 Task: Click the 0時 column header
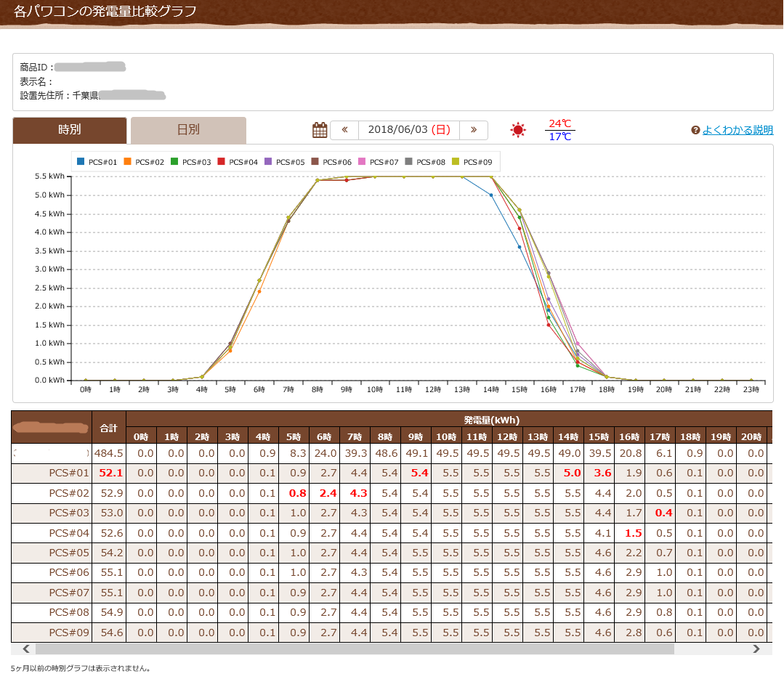pyautogui.click(x=141, y=436)
